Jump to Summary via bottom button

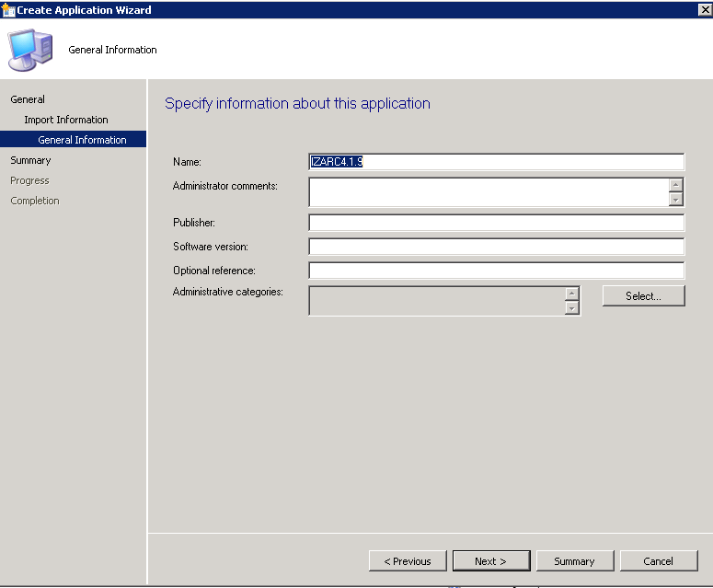(x=575, y=561)
